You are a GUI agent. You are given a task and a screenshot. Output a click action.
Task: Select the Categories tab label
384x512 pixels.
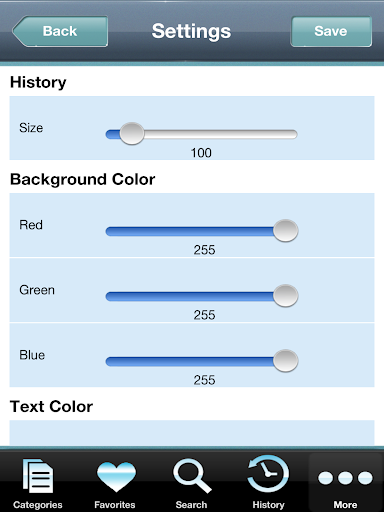click(x=38, y=505)
